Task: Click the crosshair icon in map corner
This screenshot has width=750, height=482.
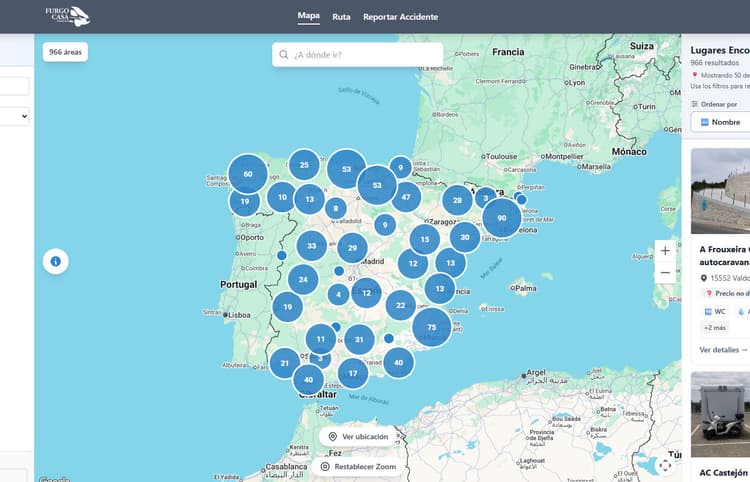Action: 665,465
